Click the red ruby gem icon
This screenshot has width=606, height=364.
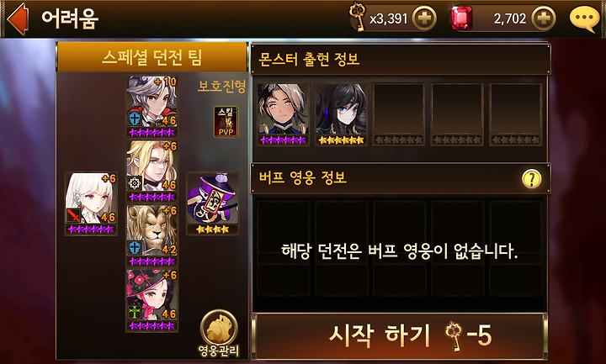(x=461, y=18)
